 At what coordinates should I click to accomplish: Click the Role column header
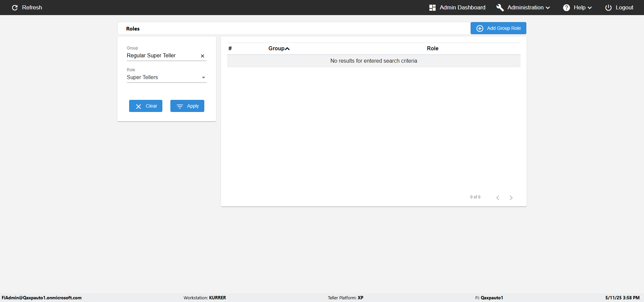tap(433, 48)
